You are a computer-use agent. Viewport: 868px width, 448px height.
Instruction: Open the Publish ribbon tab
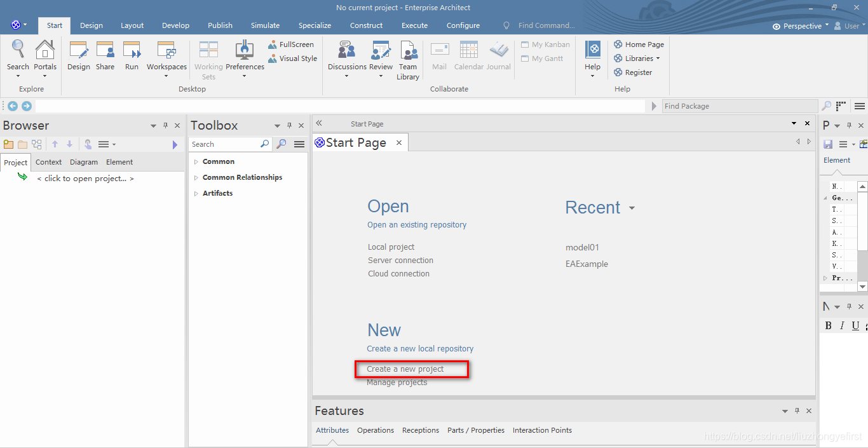[x=220, y=25]
